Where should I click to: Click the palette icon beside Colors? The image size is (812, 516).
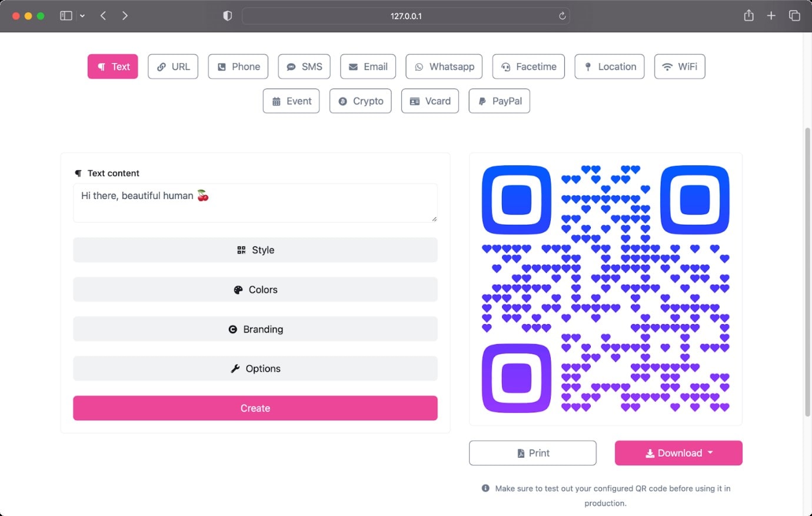click(x=238, y=289)
